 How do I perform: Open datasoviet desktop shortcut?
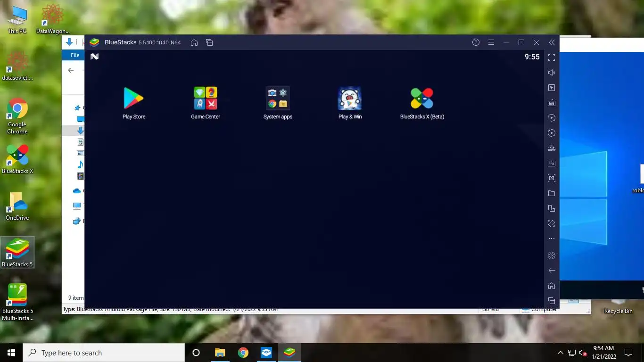[17, 66]
